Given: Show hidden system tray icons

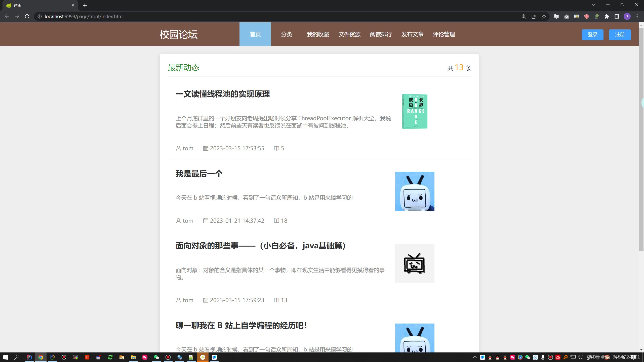Looking at the screenshot, I should [475, 357].
